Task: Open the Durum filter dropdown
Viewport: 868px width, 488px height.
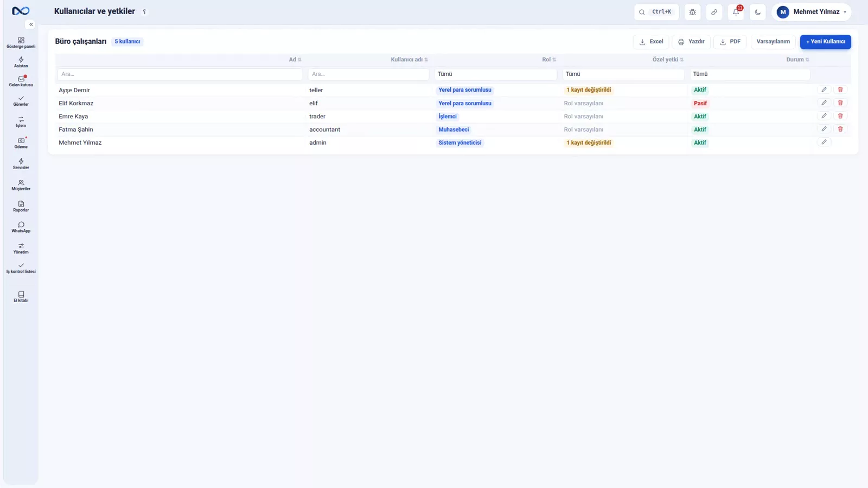Action: (750, 74)
